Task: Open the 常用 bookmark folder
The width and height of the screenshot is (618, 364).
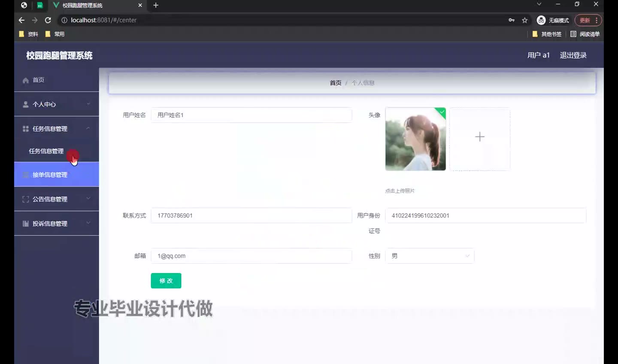Action: pos(55,34)
